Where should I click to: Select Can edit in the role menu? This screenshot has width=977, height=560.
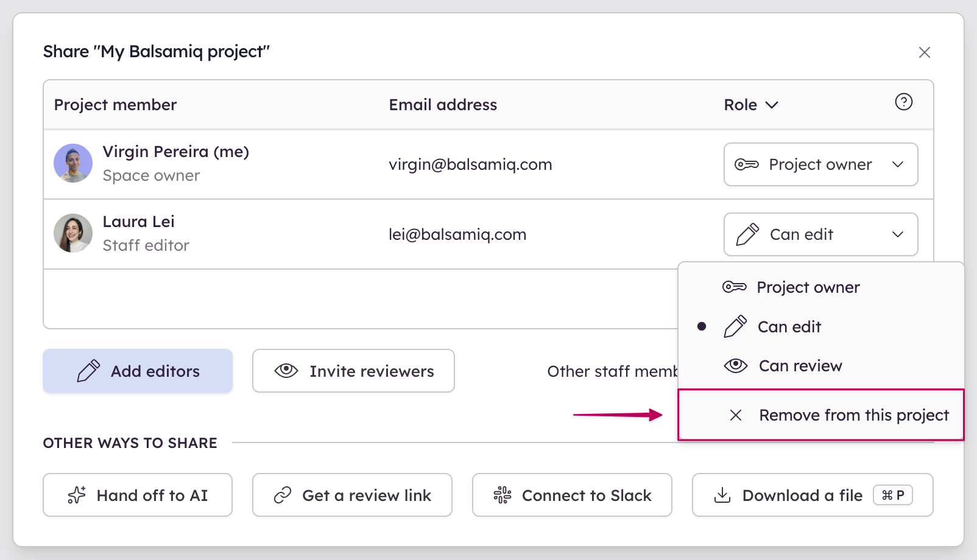click(x=820, y=327)
